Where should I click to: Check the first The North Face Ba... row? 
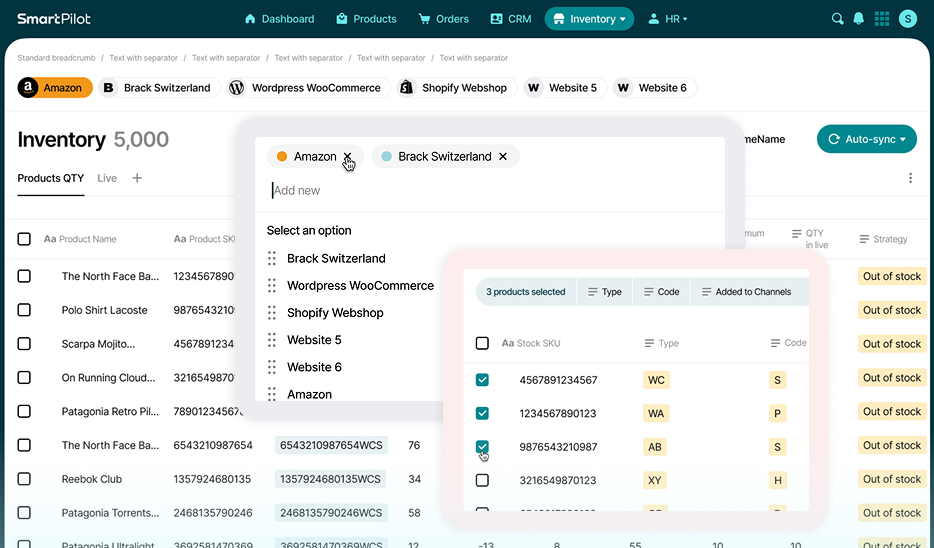(x=24, y=276)
